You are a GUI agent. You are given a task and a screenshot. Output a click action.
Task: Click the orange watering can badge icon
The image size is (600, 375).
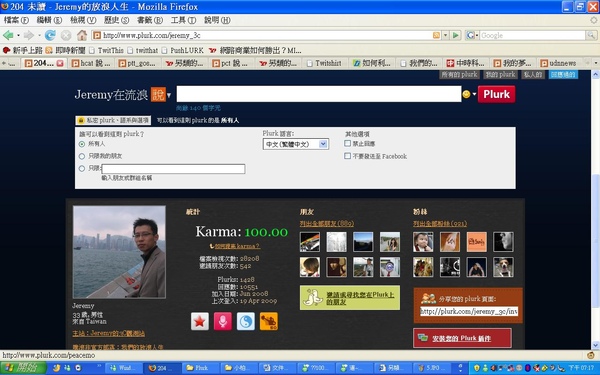click(x=269, y=321)
